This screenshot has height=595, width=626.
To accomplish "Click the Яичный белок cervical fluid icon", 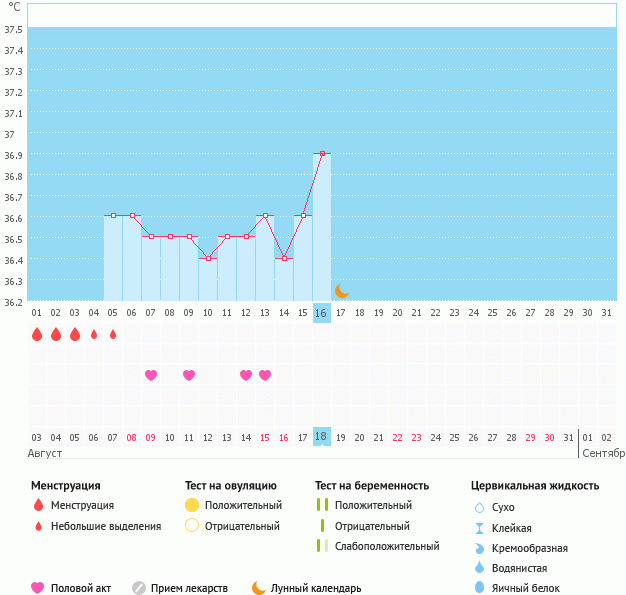I will coord(480,588).
